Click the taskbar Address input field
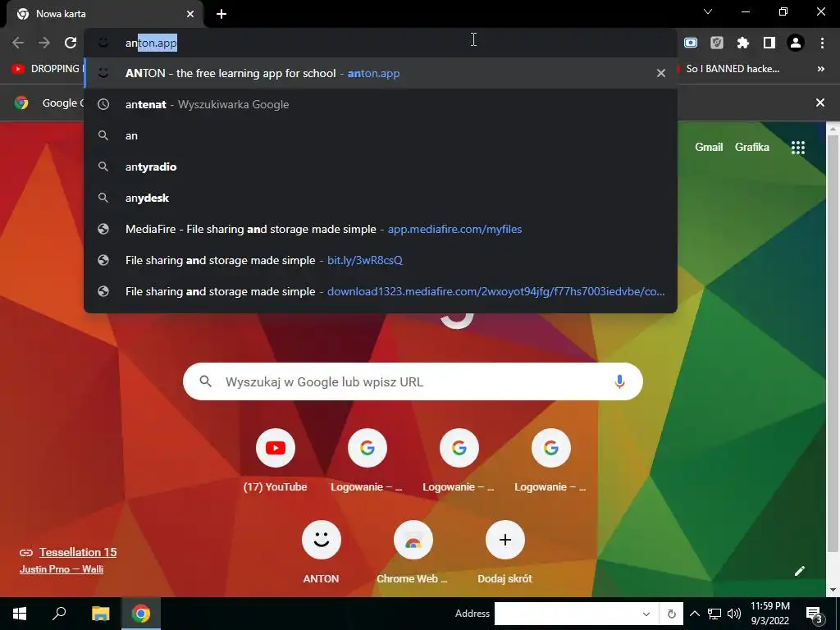The height and width of the screenshot is (630, 840). tap(568, 614)
